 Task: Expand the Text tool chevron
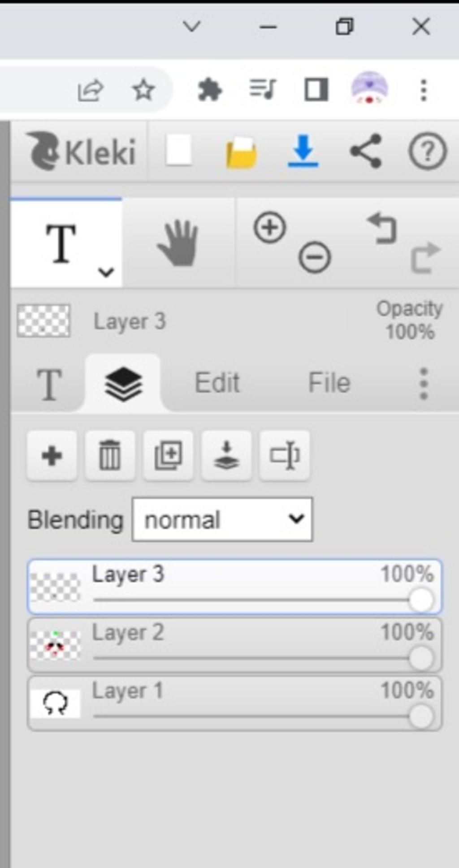click(x=106, y=272)
